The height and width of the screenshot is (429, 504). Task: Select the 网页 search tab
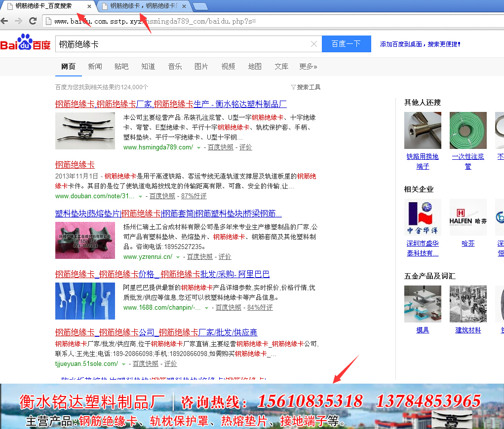coord(68,67)
